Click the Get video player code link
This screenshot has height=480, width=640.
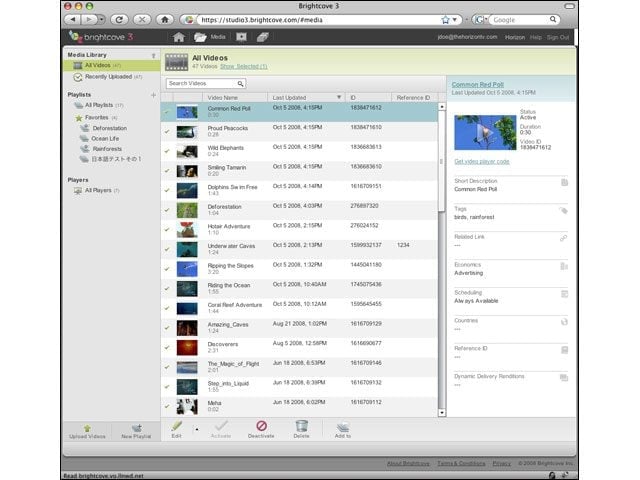point(482,162)
